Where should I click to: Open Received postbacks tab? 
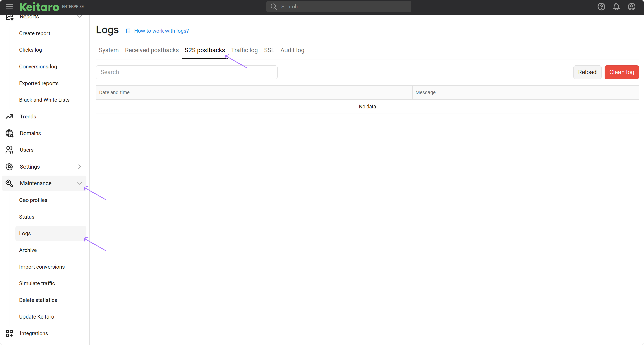click(152, 50)
